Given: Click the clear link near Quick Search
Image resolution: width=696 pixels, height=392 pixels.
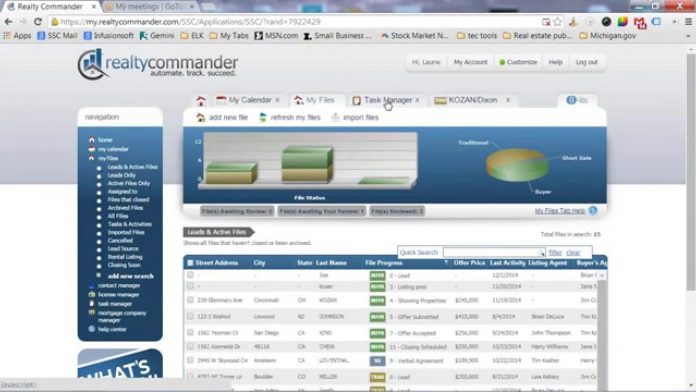Looking at the screenshot, I should click(x=573, y=253).
